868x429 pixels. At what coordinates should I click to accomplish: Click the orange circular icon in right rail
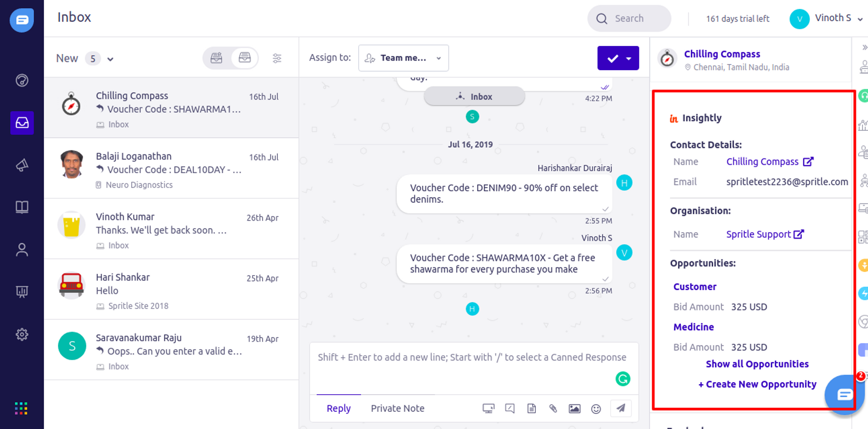click(863, 265)
